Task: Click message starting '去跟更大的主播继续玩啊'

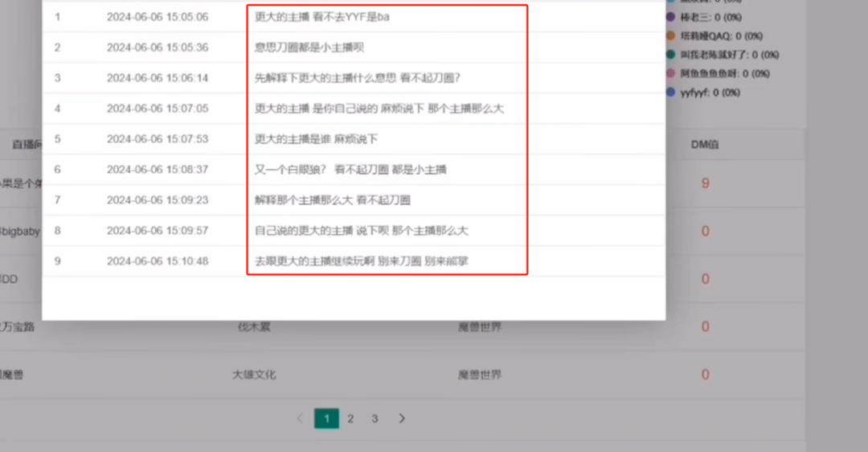Action: (x=362, y=261)
